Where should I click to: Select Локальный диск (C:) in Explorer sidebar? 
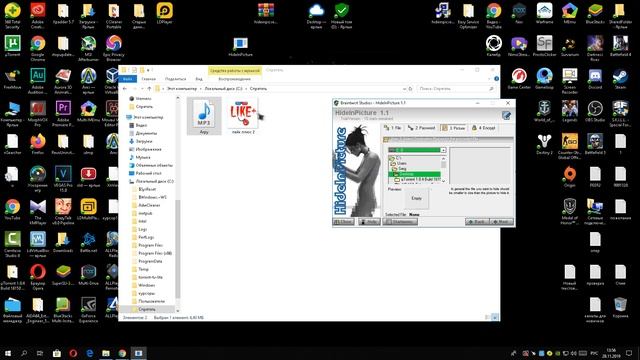point(151,181)
